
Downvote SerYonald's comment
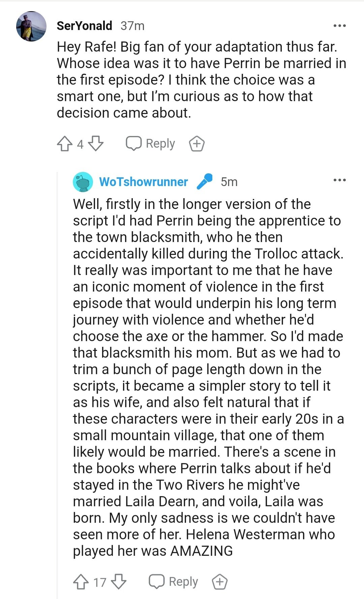[x=96, y=144]
